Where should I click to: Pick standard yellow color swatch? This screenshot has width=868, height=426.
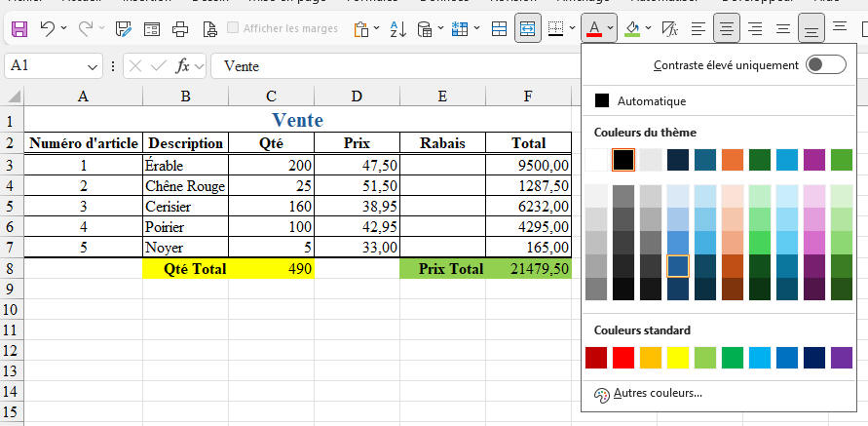(678, 358)
